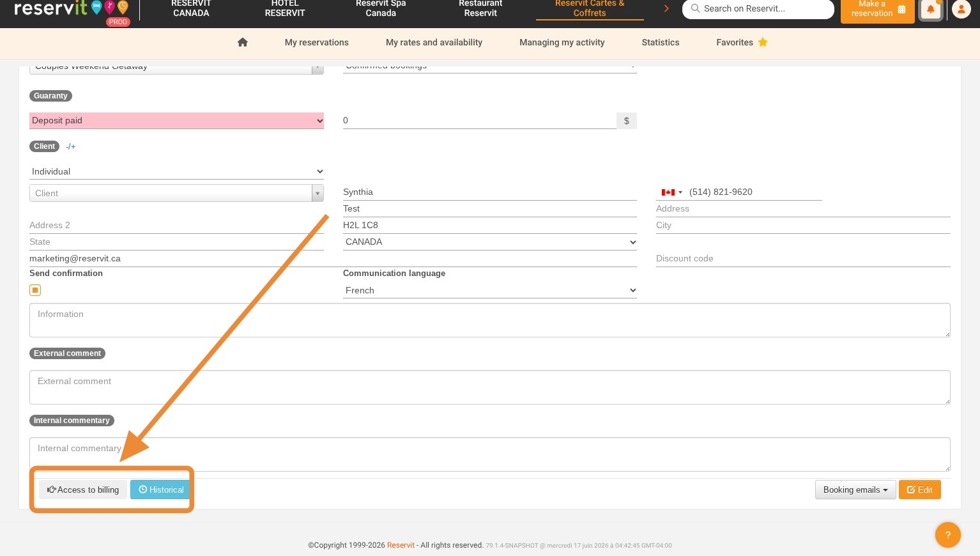The image size is (980, 556).
Task: Click the first name field Synthia
Action: pyautogui.click(x=490, y=192)
